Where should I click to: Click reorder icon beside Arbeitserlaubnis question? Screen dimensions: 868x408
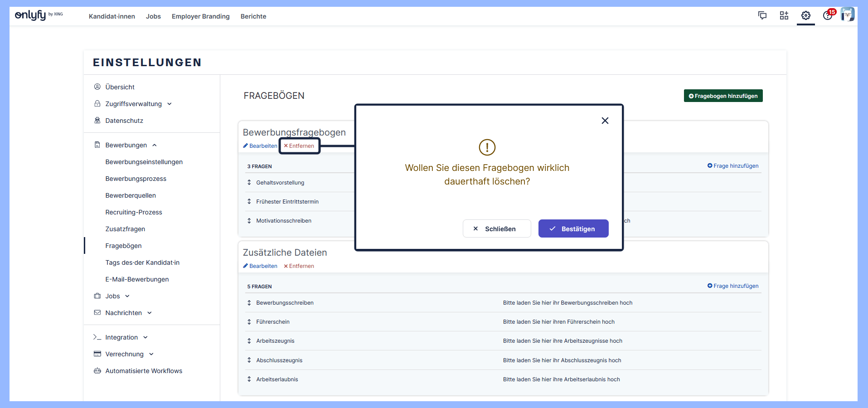coord(249,379)
